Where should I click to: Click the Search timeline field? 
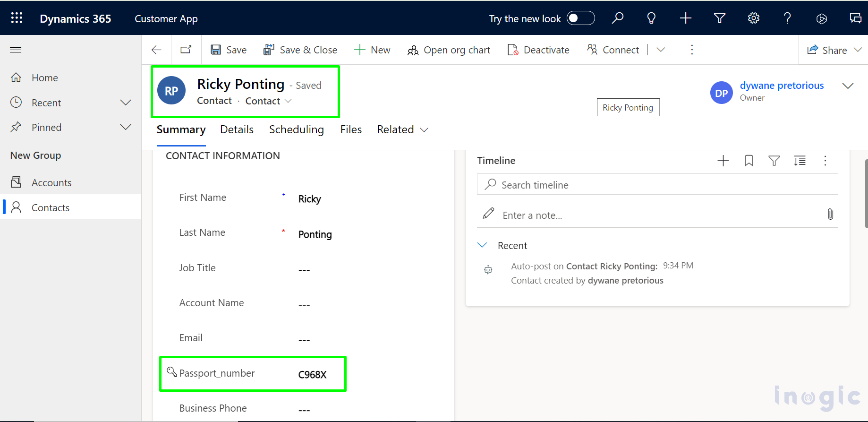[661, 185]
